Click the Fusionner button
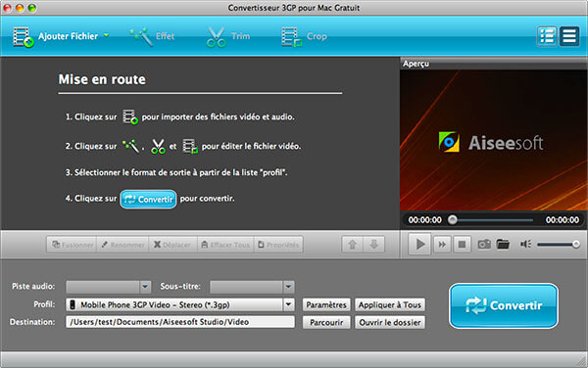 pos(72,245)
